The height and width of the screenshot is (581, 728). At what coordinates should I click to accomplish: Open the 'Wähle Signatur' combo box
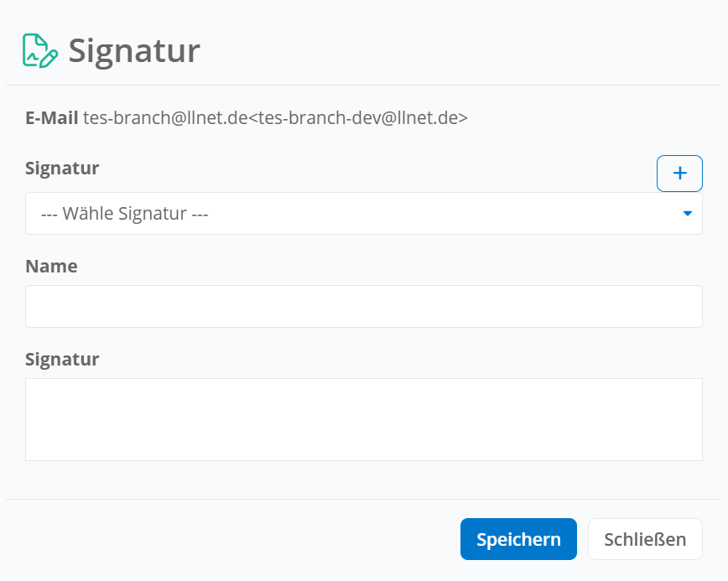tap(363, 214)
